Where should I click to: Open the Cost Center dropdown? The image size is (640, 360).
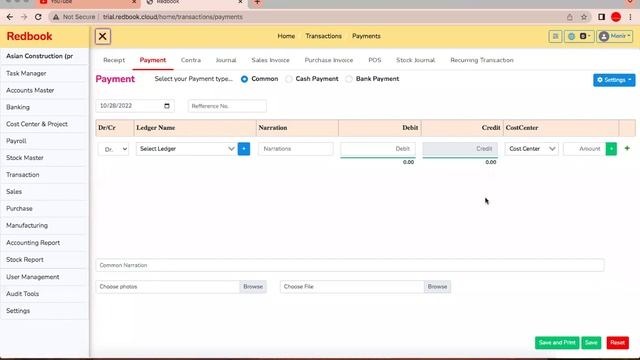click(532, 149)
